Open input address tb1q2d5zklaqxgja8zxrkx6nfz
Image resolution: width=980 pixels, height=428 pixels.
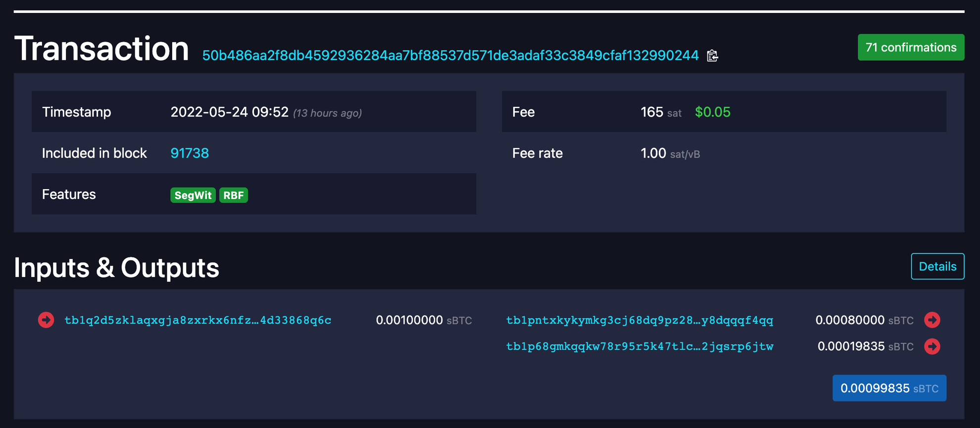pos(198,321)
